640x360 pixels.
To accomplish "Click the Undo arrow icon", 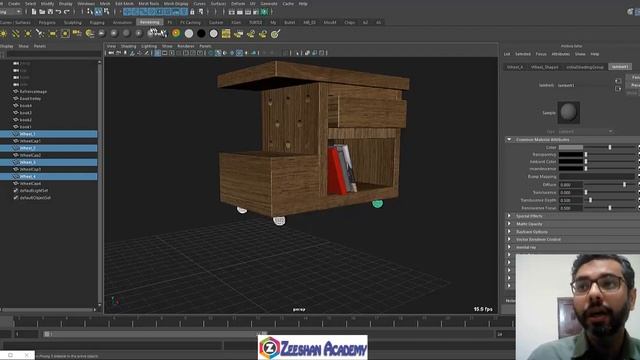I will point(58,12).
